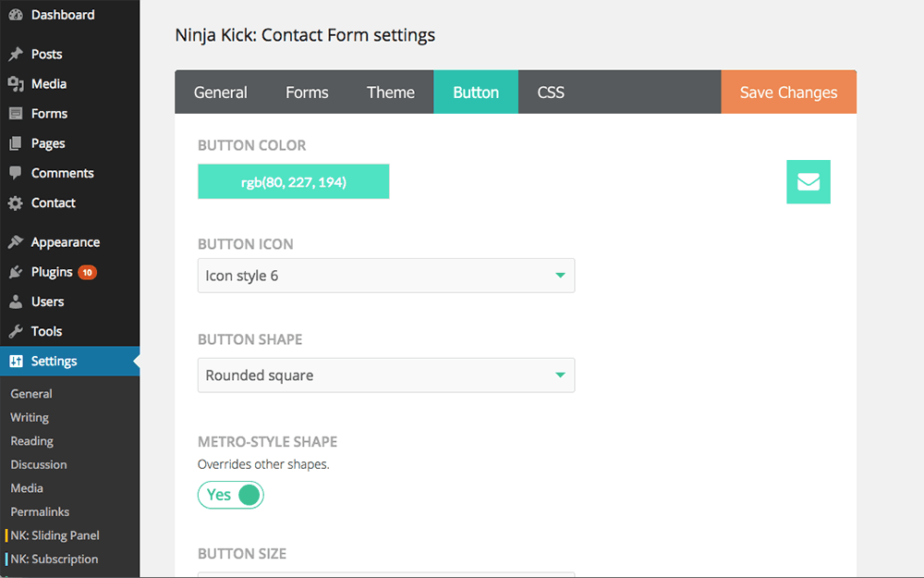Click the Pages icon in sidebar

(x=16, y=143)
